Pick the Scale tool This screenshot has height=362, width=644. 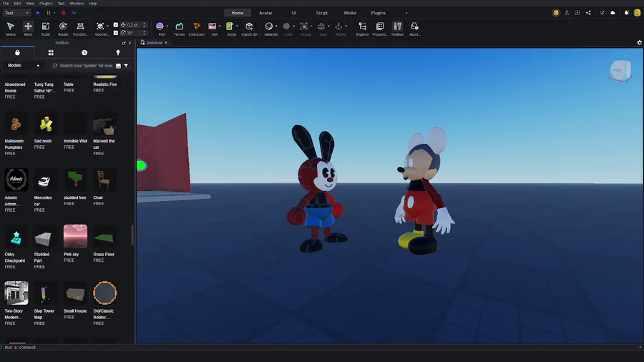46,29
